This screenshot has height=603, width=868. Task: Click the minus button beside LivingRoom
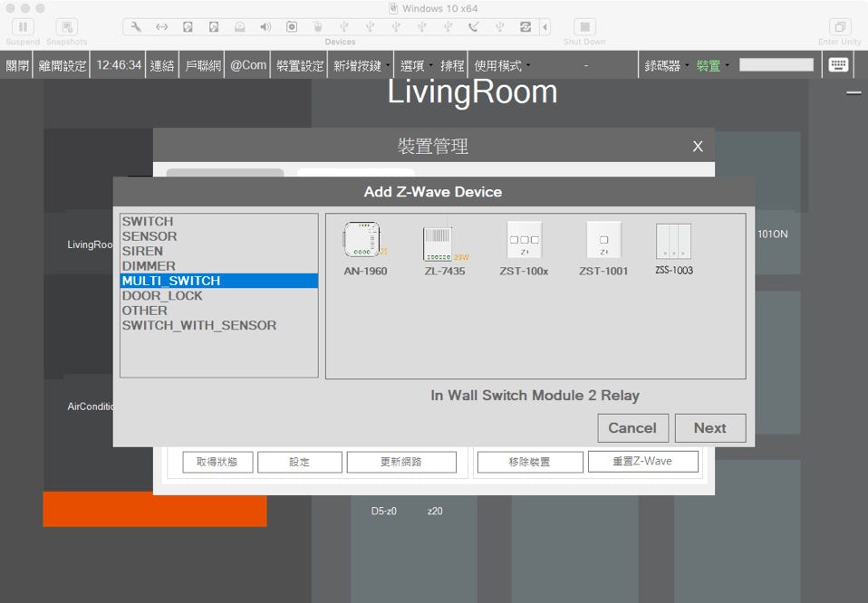[x=854, y=93]
